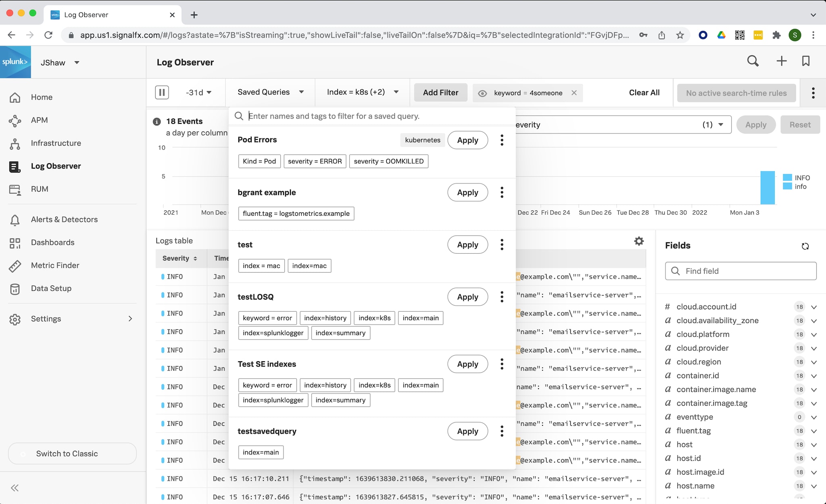This screenshot has width=826, height=504.
Task: Reload the browser page
Action: tap(48, 35)
